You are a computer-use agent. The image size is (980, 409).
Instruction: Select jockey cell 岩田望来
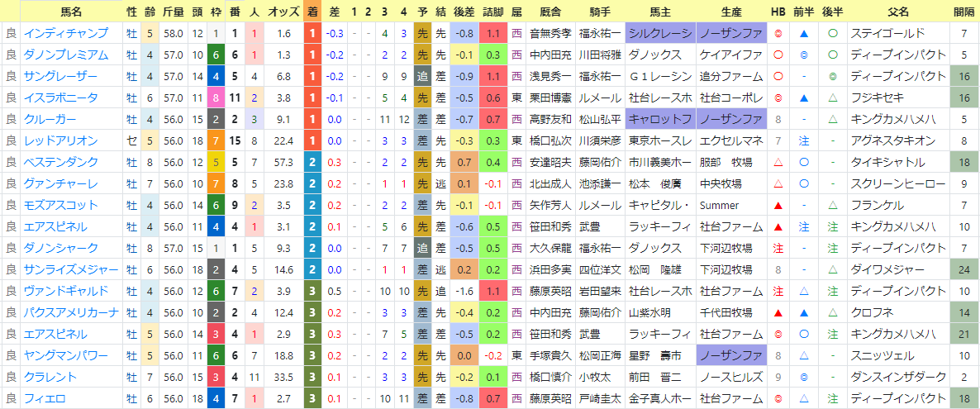[x=600, y=291]
